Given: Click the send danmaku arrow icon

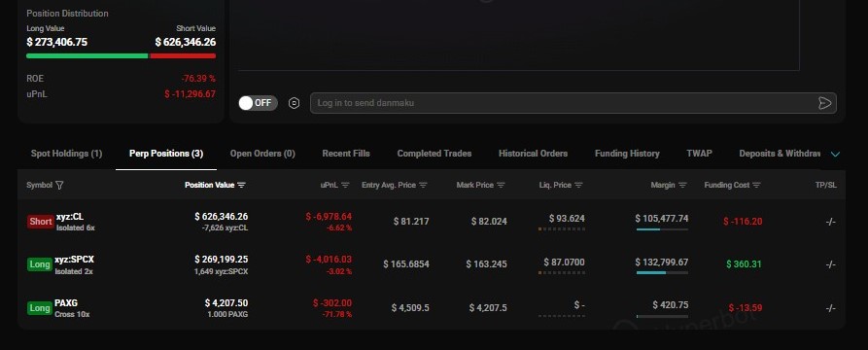Looking at the screenshot, I should pyautogui.click(x=825, y=103).
